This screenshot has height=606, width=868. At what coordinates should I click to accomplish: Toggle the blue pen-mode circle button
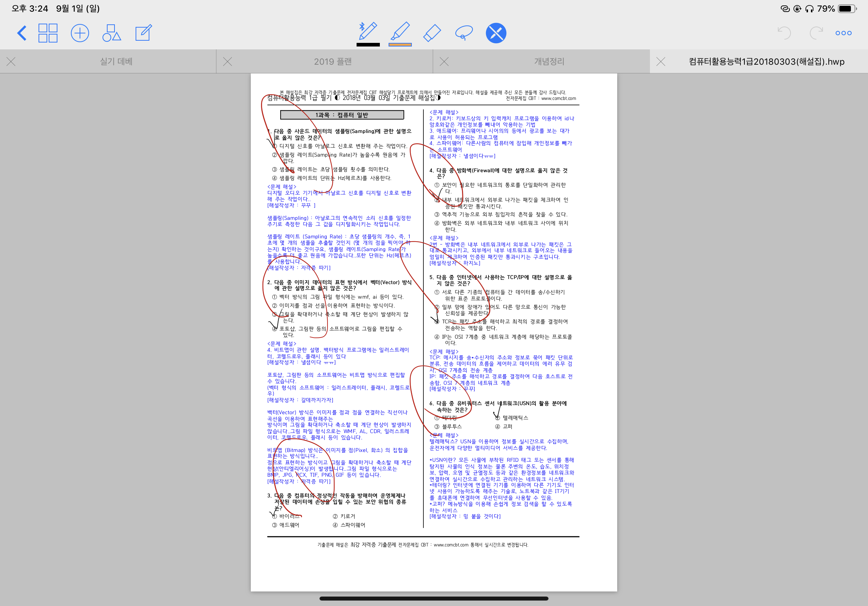(x=496, y=33)
